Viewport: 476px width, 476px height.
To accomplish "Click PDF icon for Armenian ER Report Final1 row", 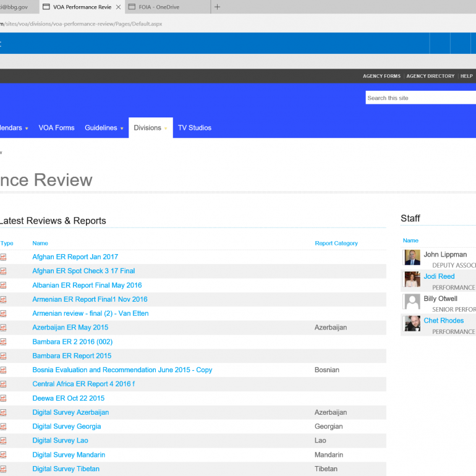I will (3, 300).
